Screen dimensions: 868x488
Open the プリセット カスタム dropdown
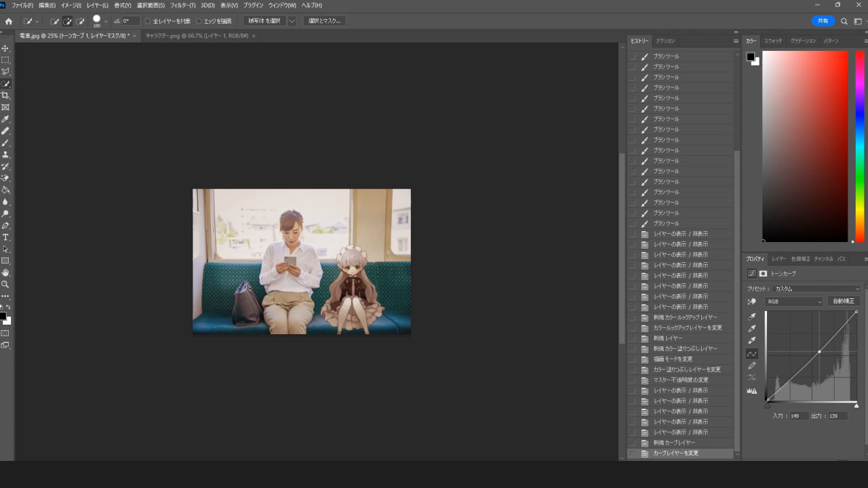coord(816,289)
